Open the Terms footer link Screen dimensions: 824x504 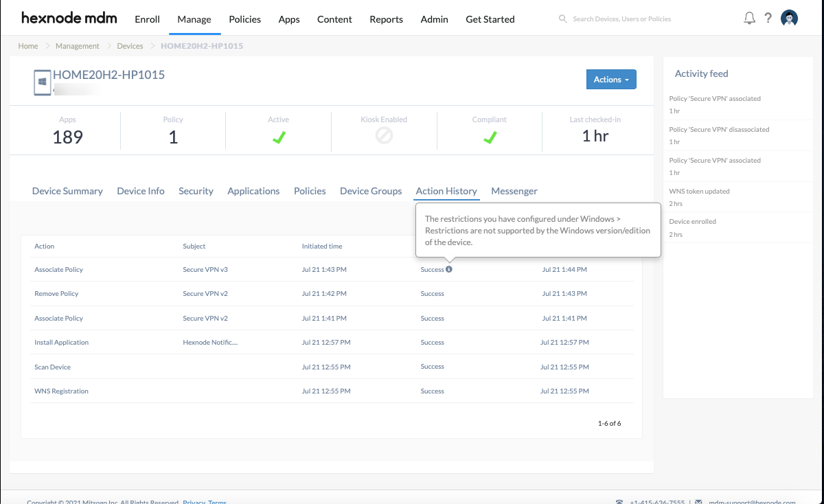point(218,502)
